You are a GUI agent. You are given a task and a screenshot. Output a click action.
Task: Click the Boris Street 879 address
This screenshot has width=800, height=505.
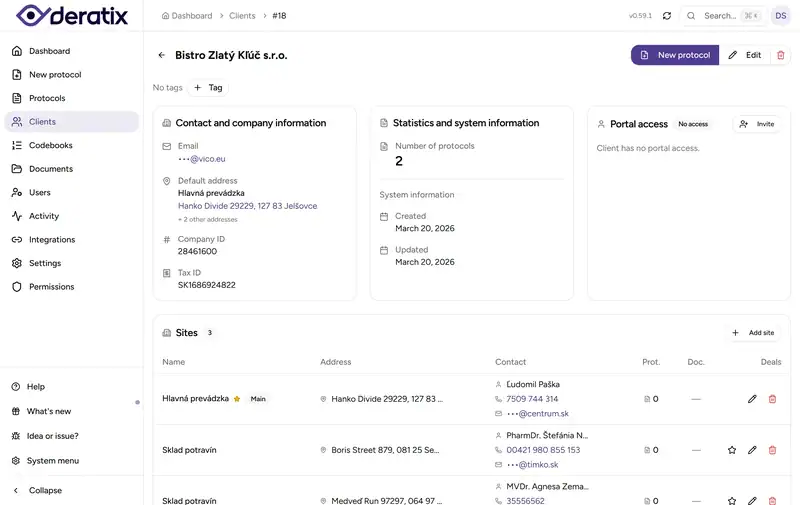coord(385,450)
